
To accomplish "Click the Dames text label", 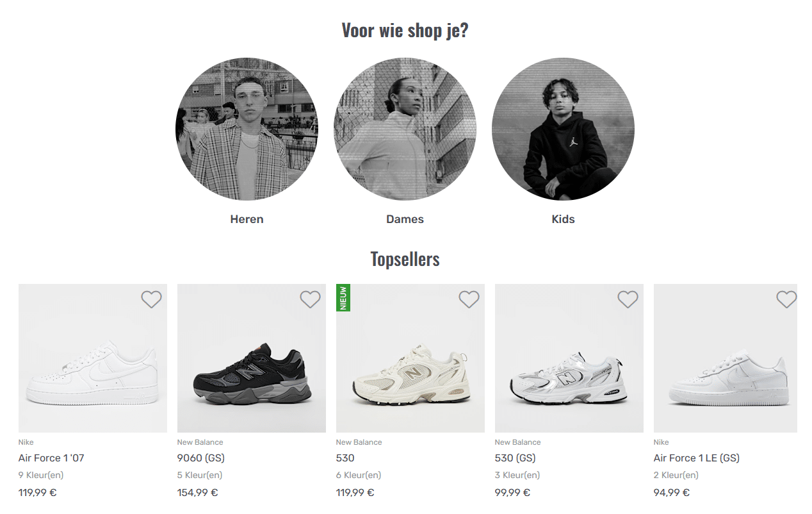I will click(405, 219).
